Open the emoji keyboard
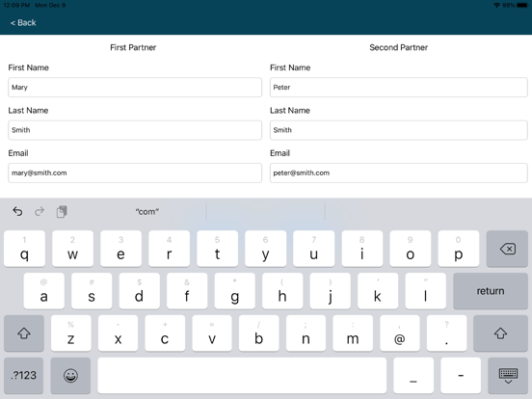Image resolution: width=532 pixels, height=399 pixels. point(70,376)
